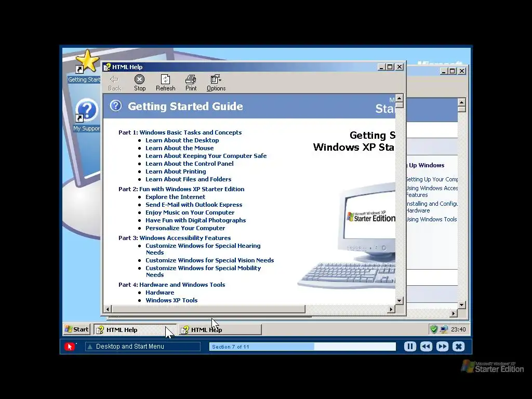Open Have Fun with Digital Photographs
The height and width of the screenshot is (399, 532).
pos(196,220)
